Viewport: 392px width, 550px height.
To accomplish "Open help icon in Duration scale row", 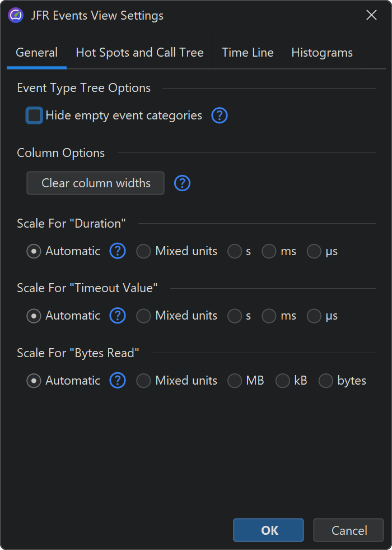I will coord(118,251).
